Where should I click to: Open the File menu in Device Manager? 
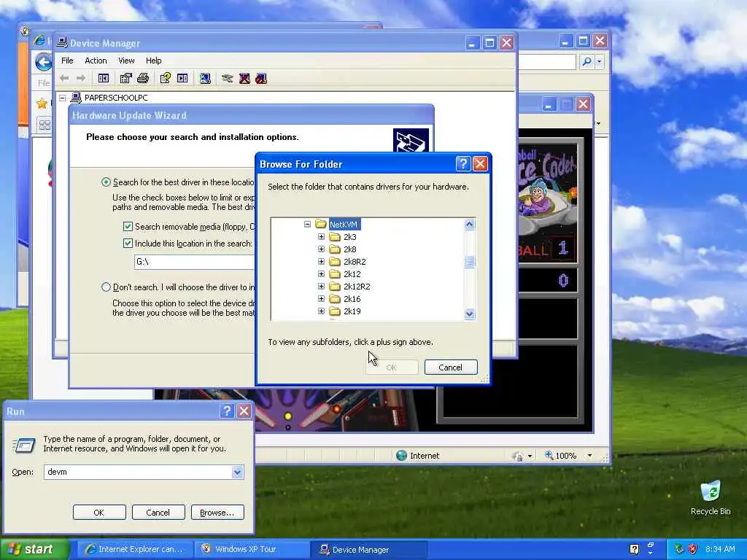point(67,61)
